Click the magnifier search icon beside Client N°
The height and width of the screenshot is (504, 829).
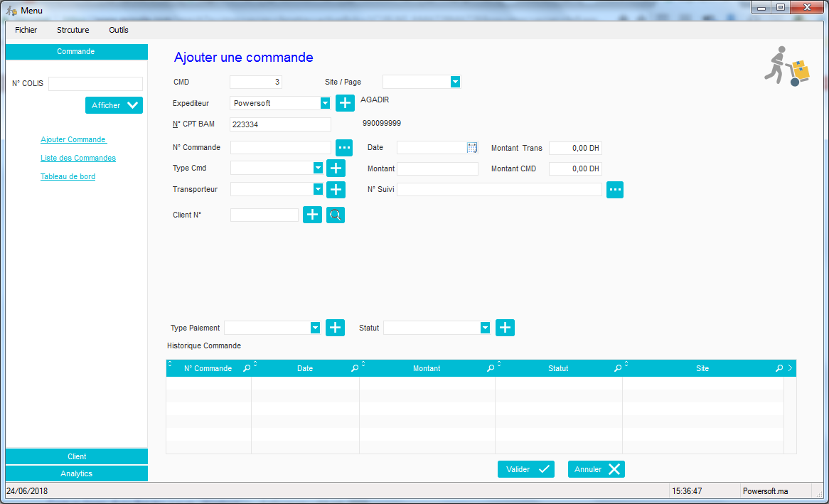336,215
